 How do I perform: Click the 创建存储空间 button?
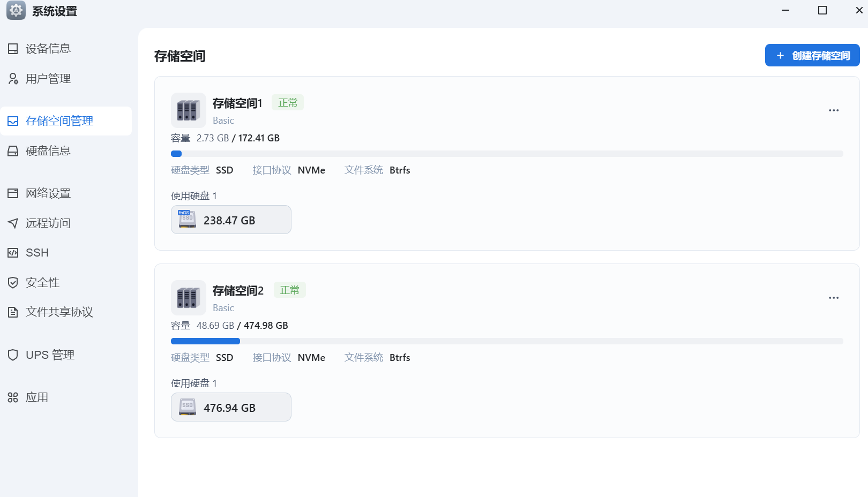click(x=812, y=55)
